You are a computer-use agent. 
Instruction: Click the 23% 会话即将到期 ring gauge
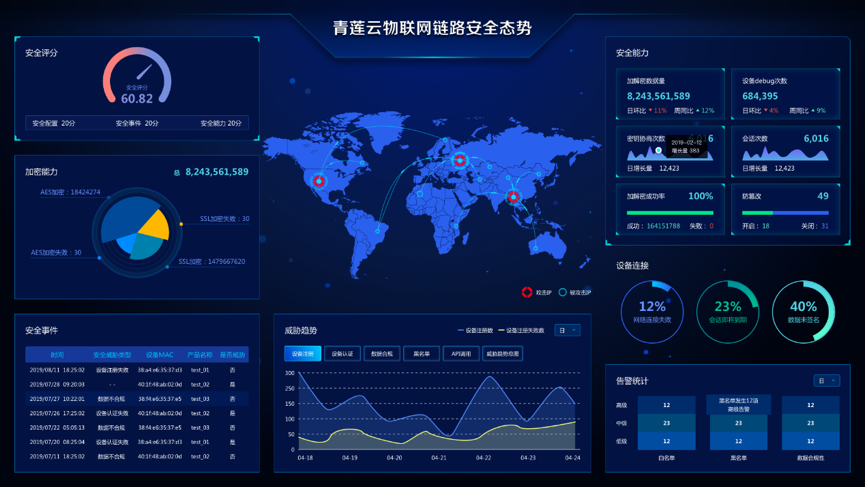(728, 312)
